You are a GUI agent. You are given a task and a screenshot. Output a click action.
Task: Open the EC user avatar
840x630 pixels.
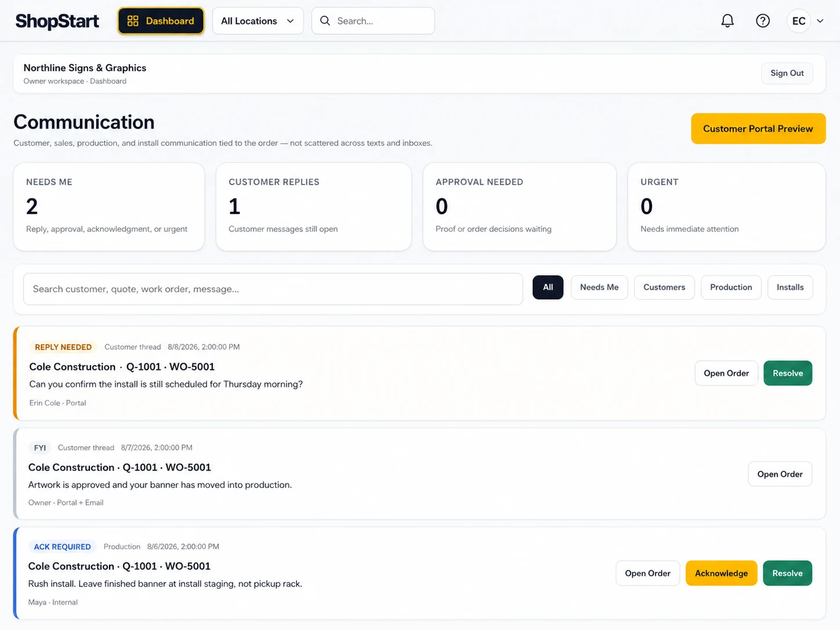pyautogui.click(x=799, y=21)
